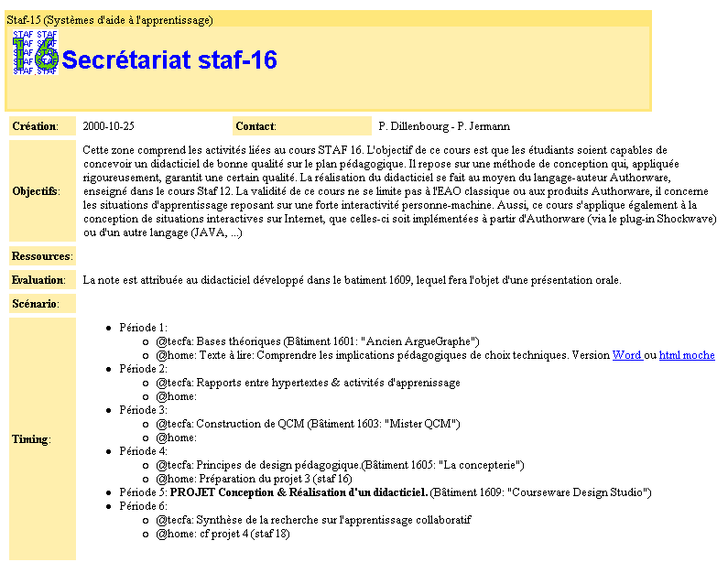Click the Staf-15 header text at top
This screenshot has height=562, width=728.
click(x=110, y=19)
